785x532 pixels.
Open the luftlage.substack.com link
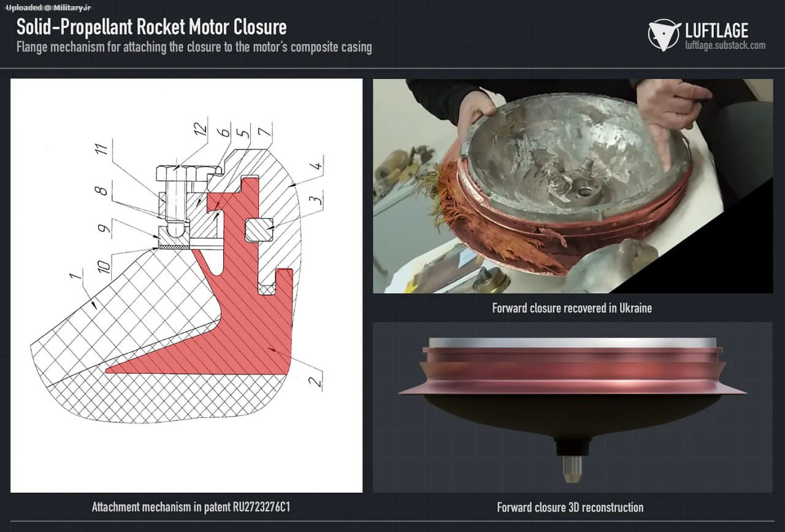point(725,45)
